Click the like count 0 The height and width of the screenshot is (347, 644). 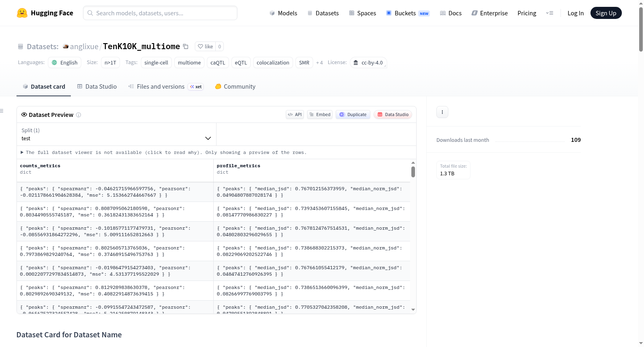click(x=219, y=46)
